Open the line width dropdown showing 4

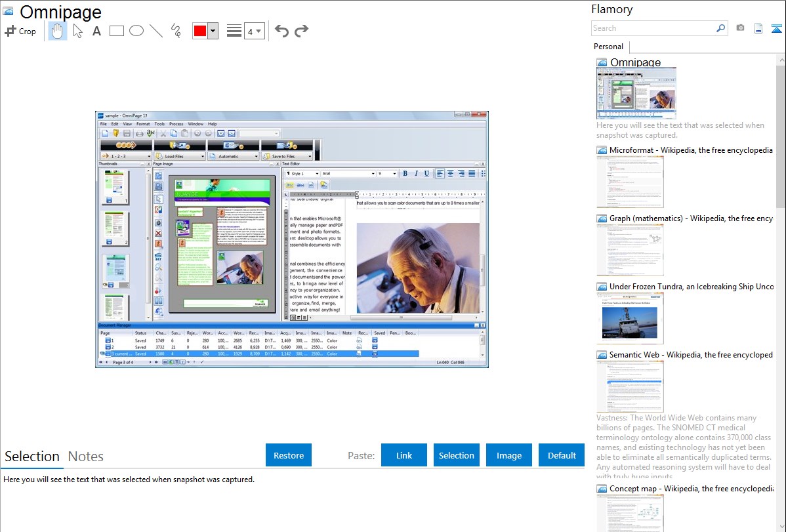[254, 31]
